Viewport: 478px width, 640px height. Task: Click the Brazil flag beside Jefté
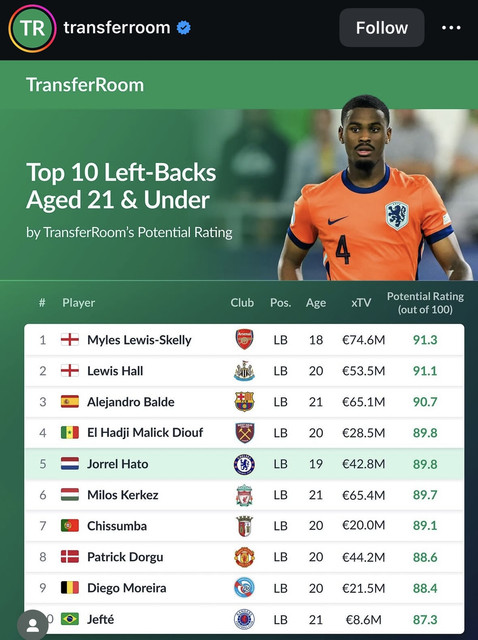pyautogui.click(x=70, y=619)
